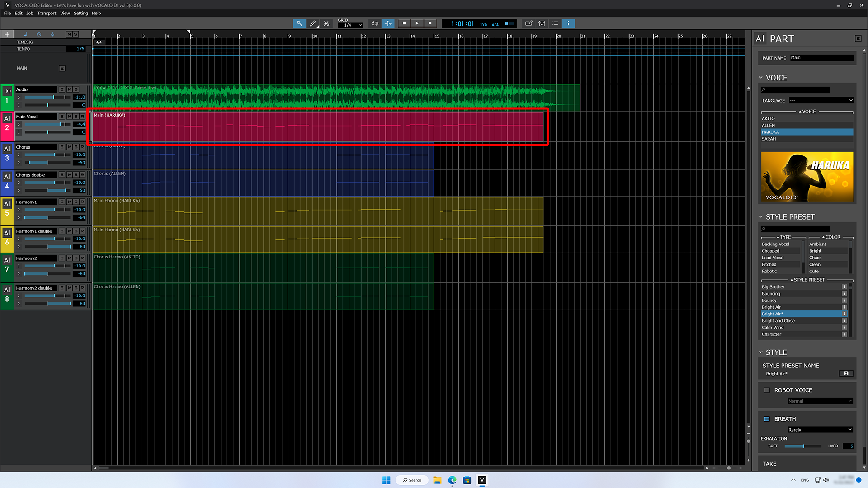Click the info (i) panel icon
868x488 pixels.
click(x=568, y=23)
